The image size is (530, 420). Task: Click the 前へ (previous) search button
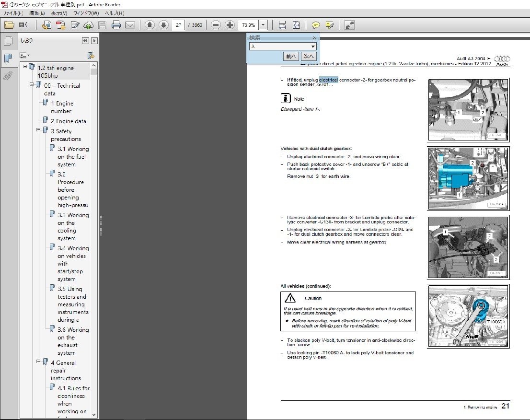pos(291,56)
